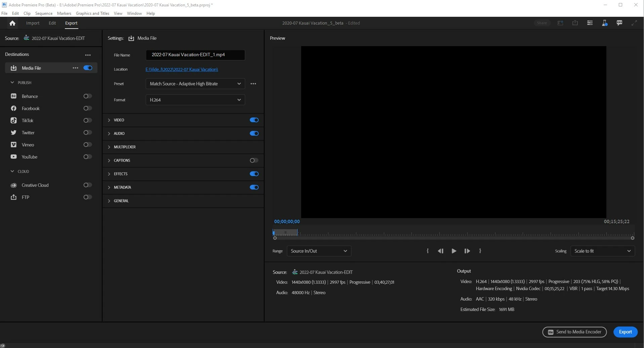Screen dimensions: 644x348
Task: Maximize the video output icon
Action: coord(634,23)
